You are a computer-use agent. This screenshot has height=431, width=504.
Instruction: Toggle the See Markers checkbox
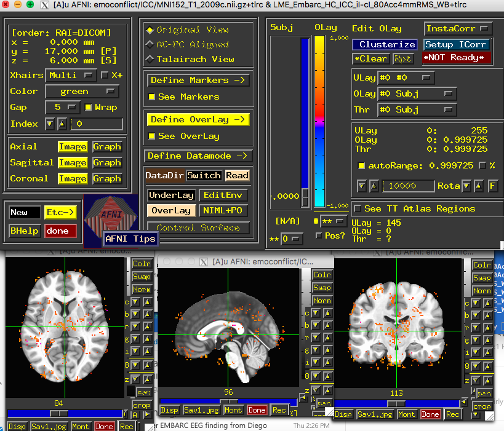(x=151, y=97)
